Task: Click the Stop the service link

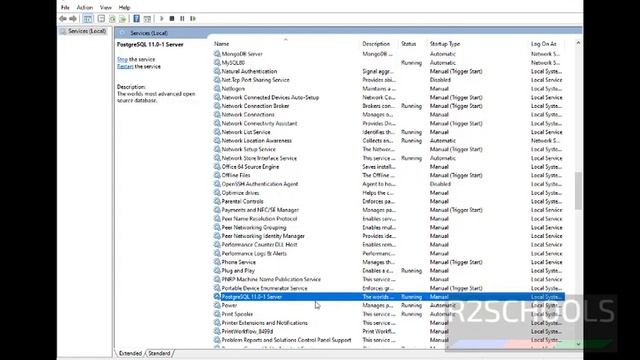Action: point(122,59)
